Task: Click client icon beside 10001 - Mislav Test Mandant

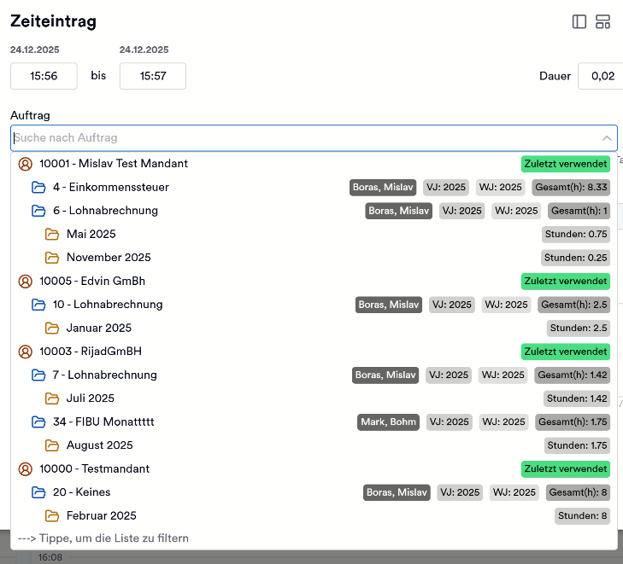Action: tap(26, 164)
